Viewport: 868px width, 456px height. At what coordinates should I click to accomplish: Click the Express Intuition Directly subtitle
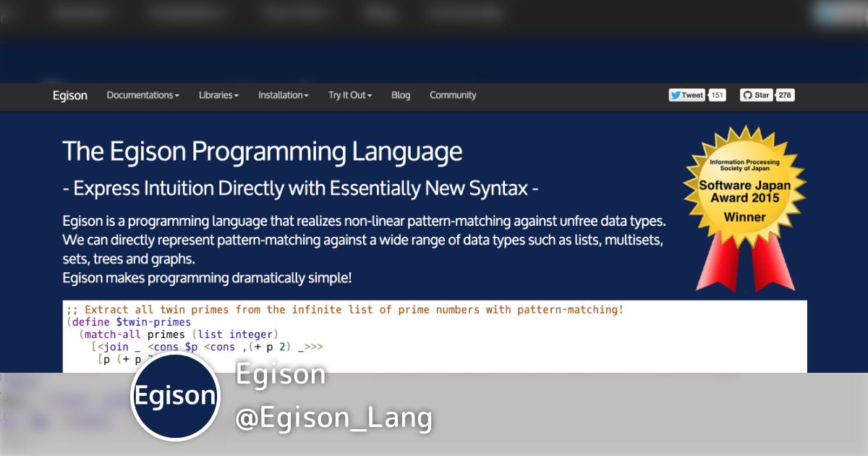pyautogui.click(x=300, y=188)
